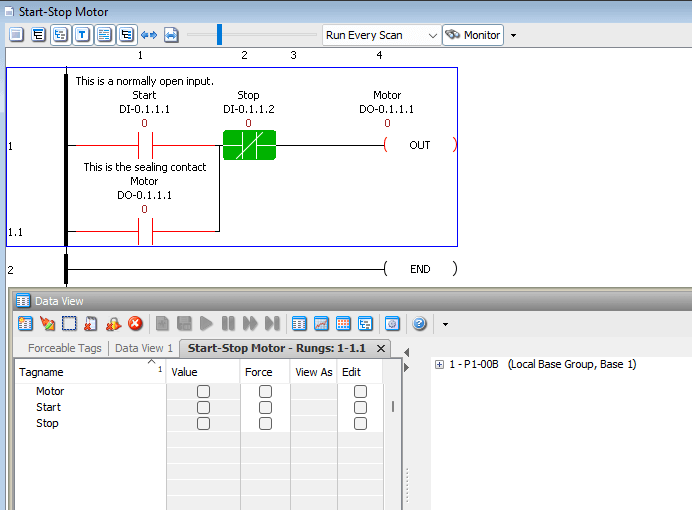
Task: Check the Edit checkbox for Stop
Action: tap(360, 423)
